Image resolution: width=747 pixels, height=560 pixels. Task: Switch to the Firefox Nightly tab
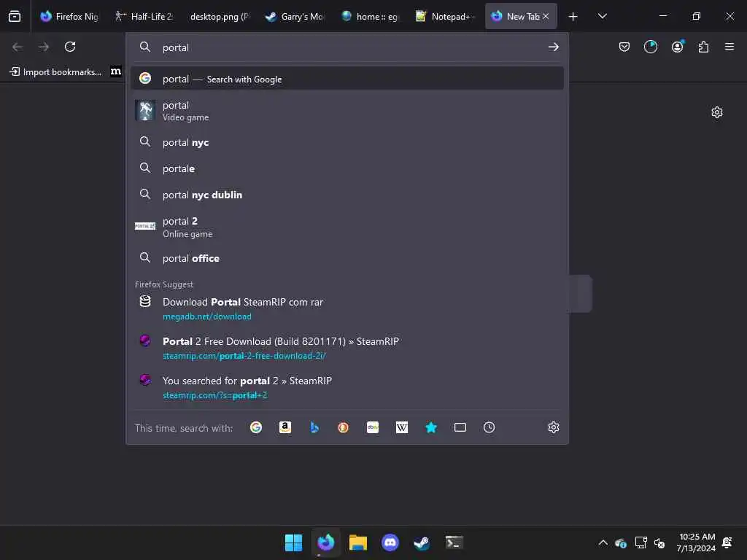69,16
